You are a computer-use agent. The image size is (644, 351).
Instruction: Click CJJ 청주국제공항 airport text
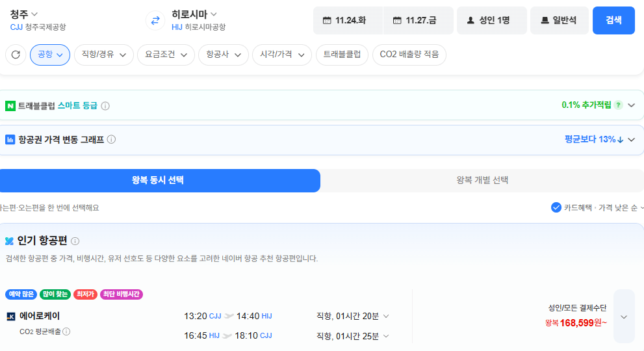(38, 27)
